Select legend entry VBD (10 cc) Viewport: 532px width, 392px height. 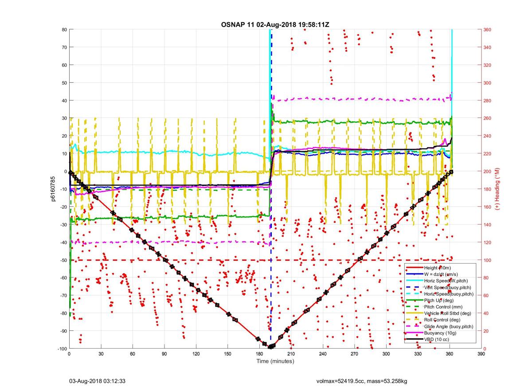coord(438,339)
